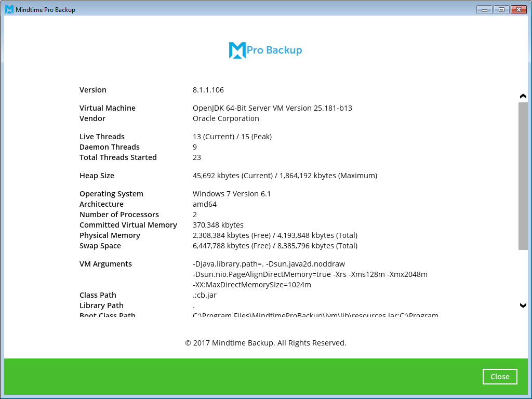Click the Mindtime title bar app icon

click(9, 9)
